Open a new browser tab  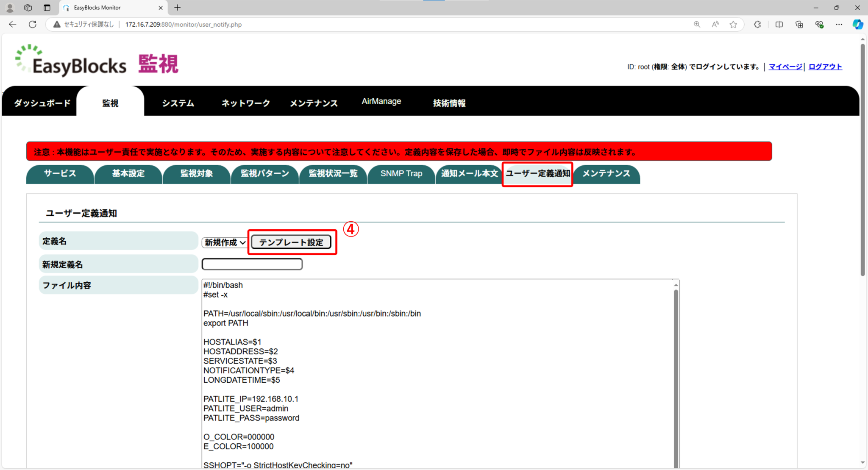click(x=177, y=7)
